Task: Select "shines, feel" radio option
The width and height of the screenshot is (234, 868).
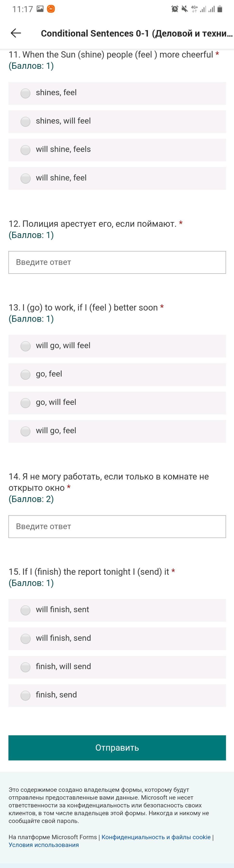Action: pos(26,93)
